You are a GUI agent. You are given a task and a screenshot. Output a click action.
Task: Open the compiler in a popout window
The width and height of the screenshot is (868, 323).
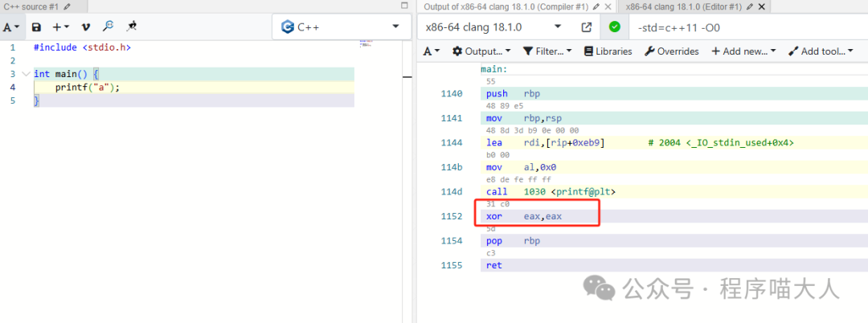coord(587,27)
